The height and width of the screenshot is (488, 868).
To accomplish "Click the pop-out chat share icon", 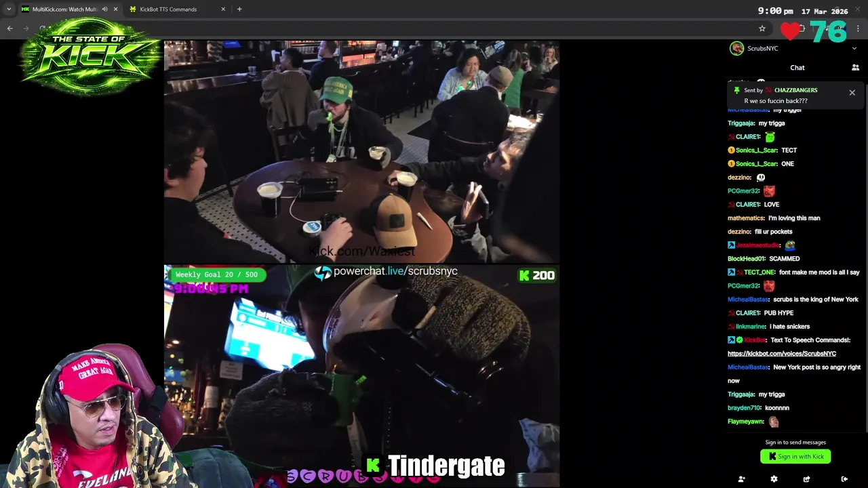I will [806, 479].
